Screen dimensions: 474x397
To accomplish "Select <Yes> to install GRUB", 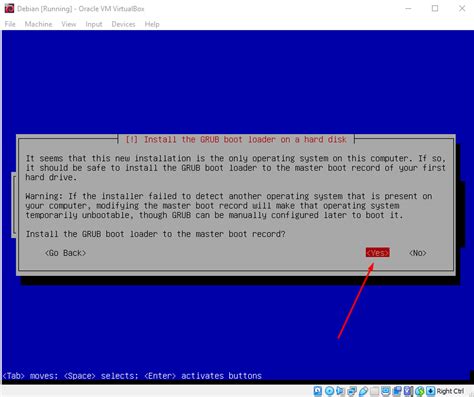I will (x=377, y=253).
